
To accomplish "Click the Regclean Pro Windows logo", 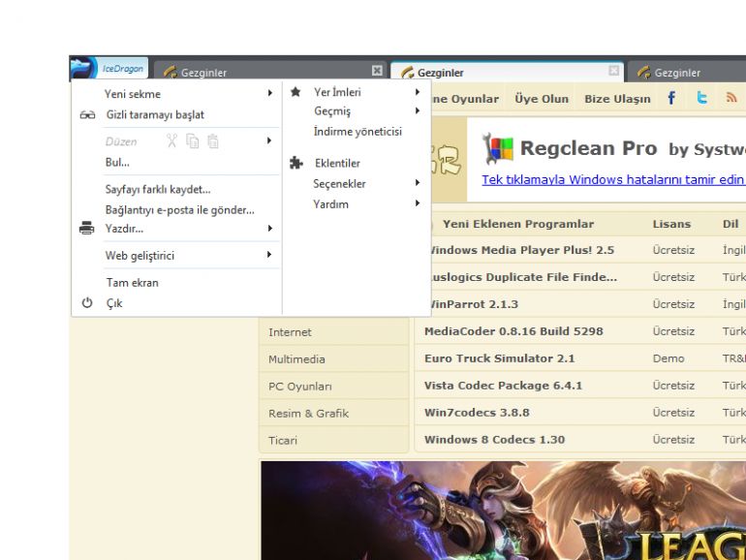I will pos(498,148).
